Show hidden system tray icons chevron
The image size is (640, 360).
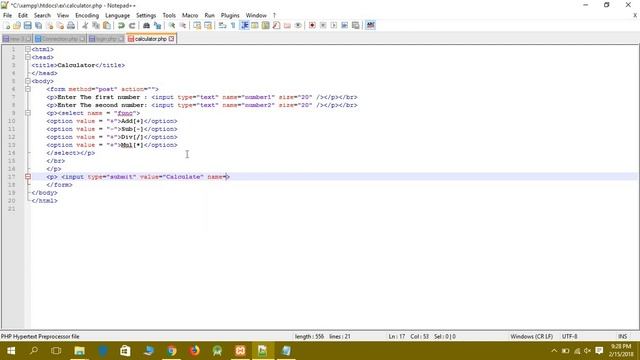pyautogui.click(x=554, y=351)
